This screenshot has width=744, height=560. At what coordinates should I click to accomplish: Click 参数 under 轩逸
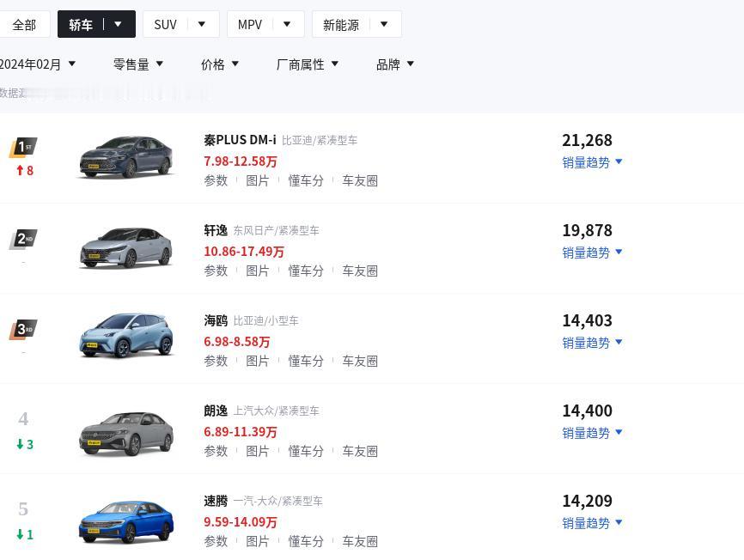click(x=216, y=271)
